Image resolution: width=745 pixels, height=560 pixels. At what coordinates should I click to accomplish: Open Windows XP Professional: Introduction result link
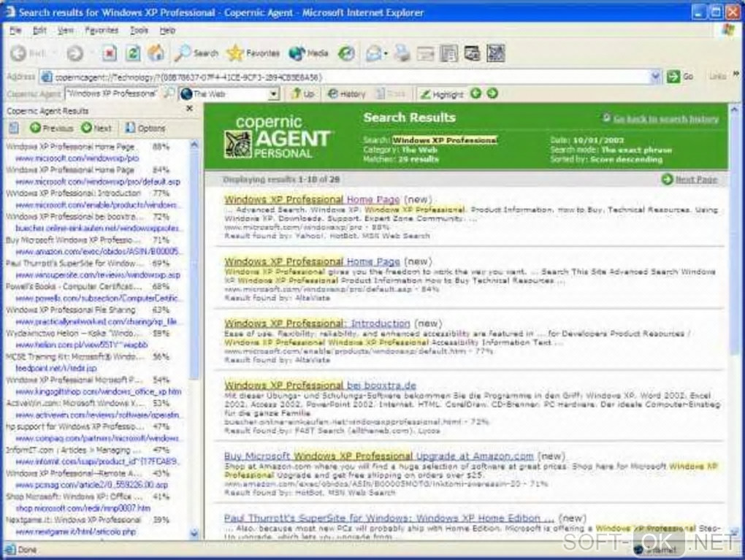pos(317,323)
